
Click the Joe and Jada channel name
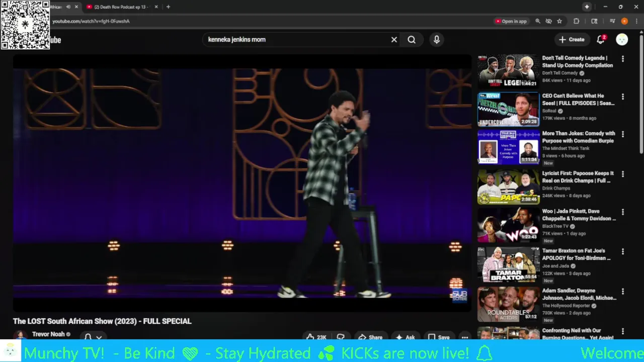555,266
